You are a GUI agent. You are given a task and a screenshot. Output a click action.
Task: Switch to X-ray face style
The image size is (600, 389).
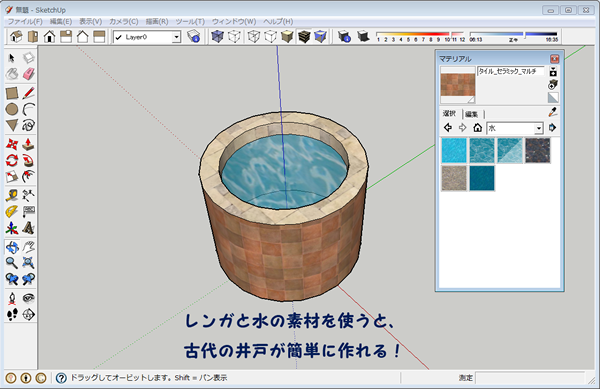[x=217, y=37]
